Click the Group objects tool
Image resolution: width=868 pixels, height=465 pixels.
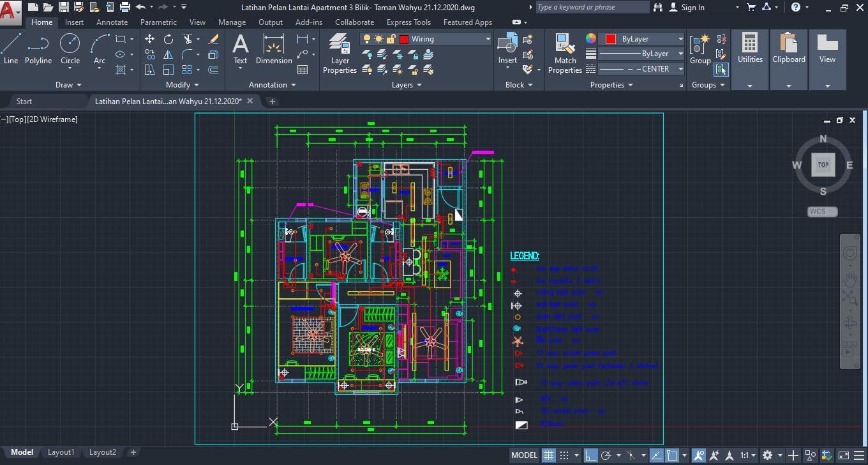pos(700,49)
